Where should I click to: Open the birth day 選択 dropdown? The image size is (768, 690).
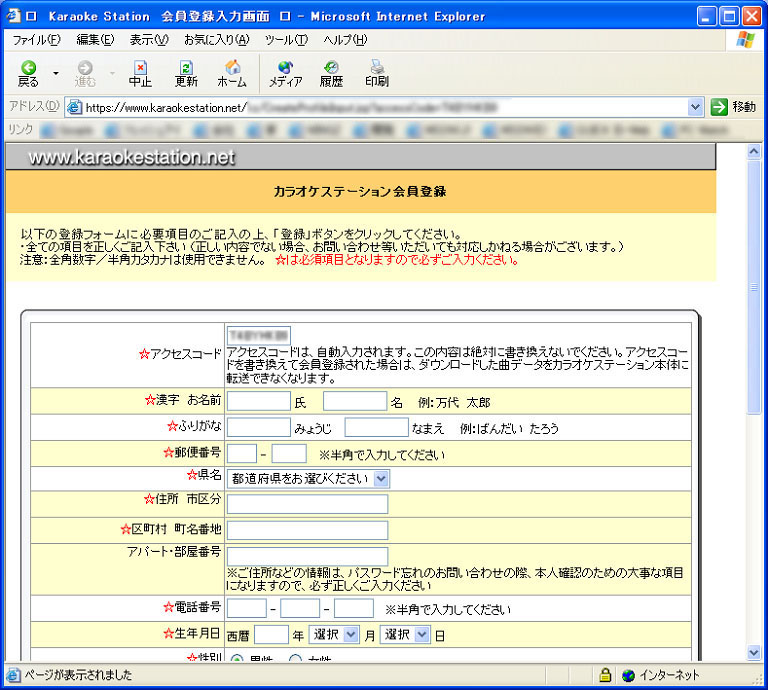tap(405, 635)
